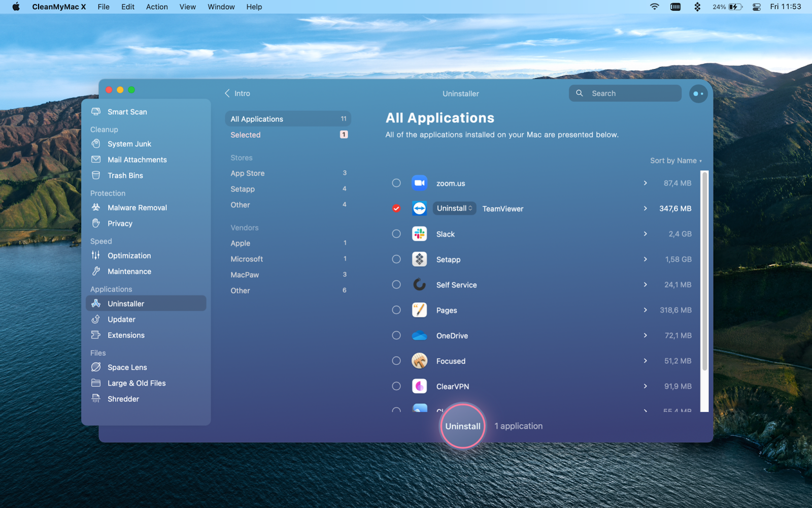Click the battery status indicator
The width and height of the screenshot is (812, 508).
click(x=727, y=7)
